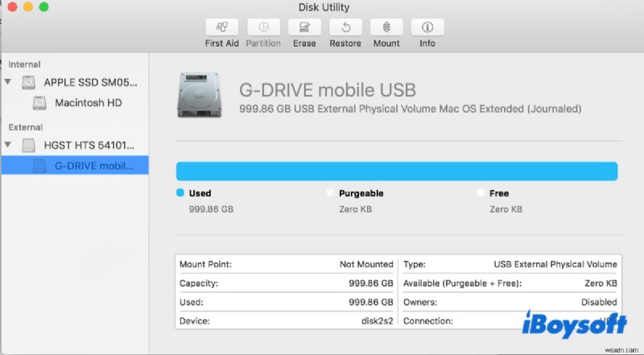
Task: Click the Free label in legend
Action: (499, 193)
